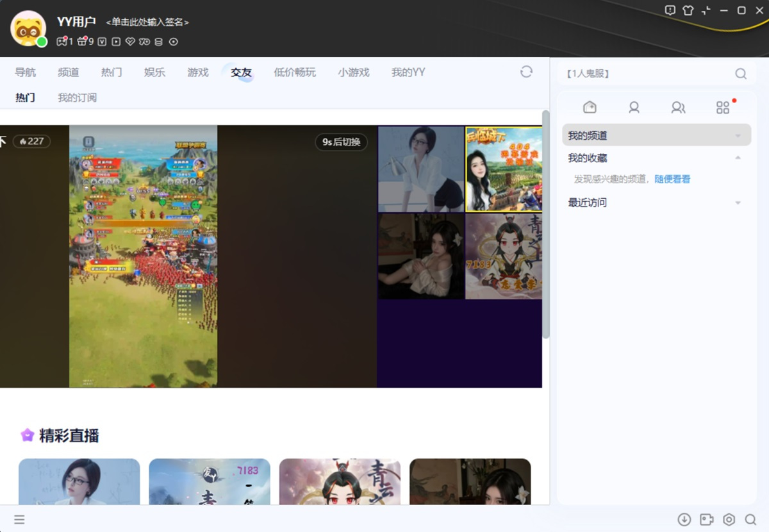The height and width of the screenshot is (532, 769).
Task: Collapse the 我的收藏 section
Action: [x=738, y=158]
